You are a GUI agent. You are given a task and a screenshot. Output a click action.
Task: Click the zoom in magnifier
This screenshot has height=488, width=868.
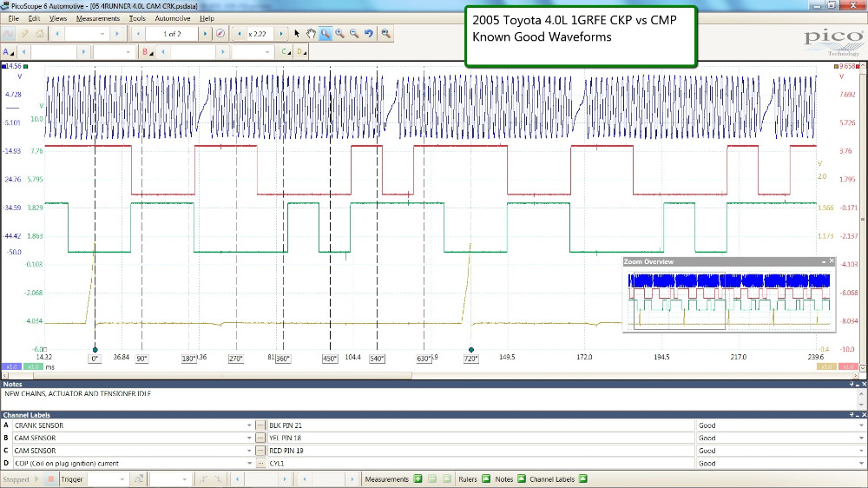[x=339, y=34]
